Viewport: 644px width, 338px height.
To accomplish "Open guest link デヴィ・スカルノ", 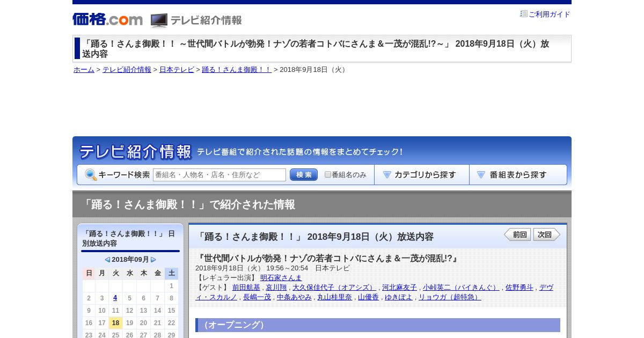I will click(x=546, y=288).
